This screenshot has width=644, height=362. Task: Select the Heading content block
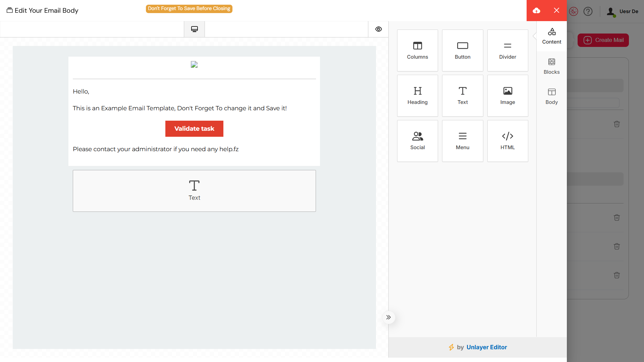(x=417, y=96)
